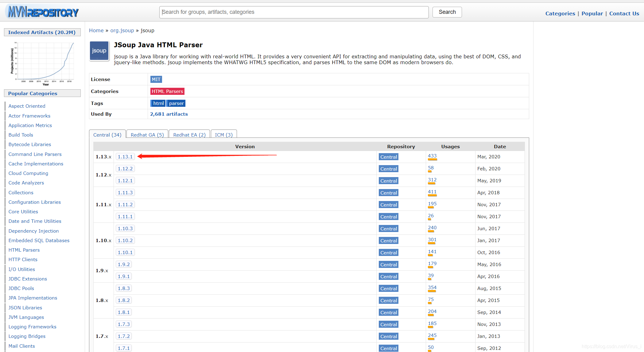Open the Mail Clients category
The image size is (644, 352).
(22, 346)
